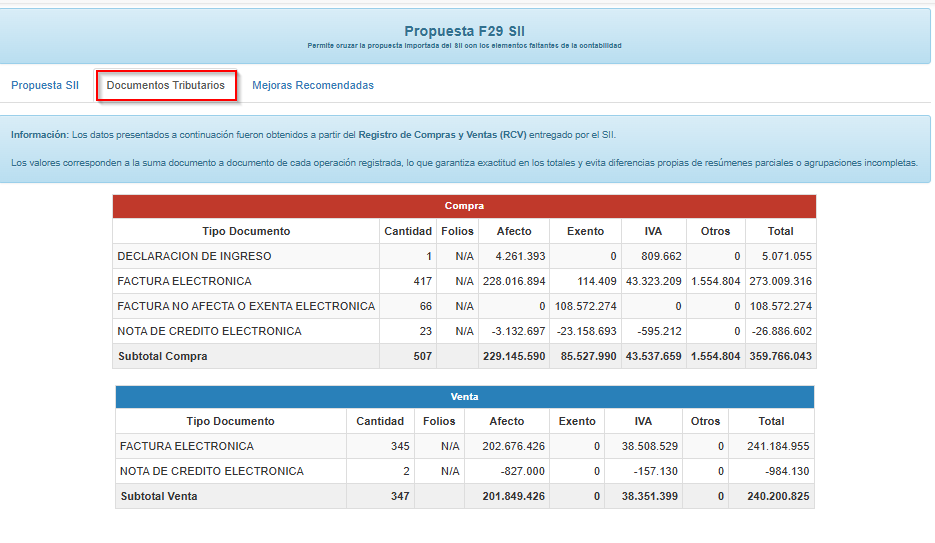Select FACTURA ELECTRONICA in Compra table
Screen dimensions: 935x543
(184, 281)
